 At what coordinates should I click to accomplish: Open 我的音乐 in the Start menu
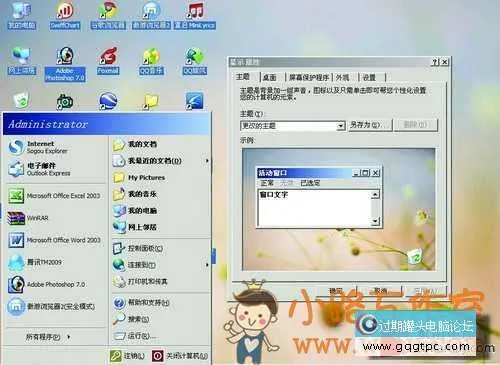(161, 194)
